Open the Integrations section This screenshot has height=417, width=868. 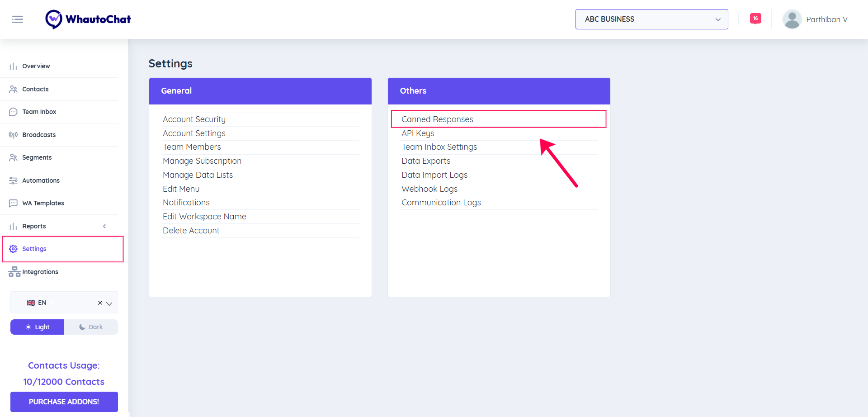40,272
